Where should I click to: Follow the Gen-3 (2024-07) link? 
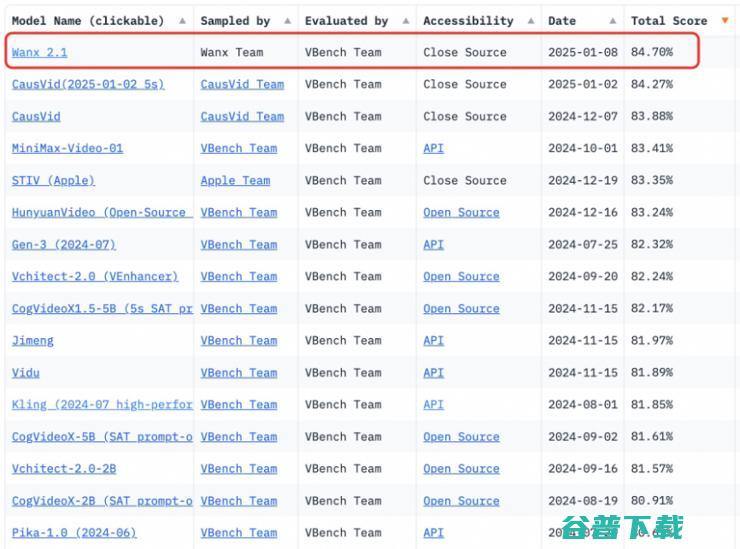click(64, 245)
